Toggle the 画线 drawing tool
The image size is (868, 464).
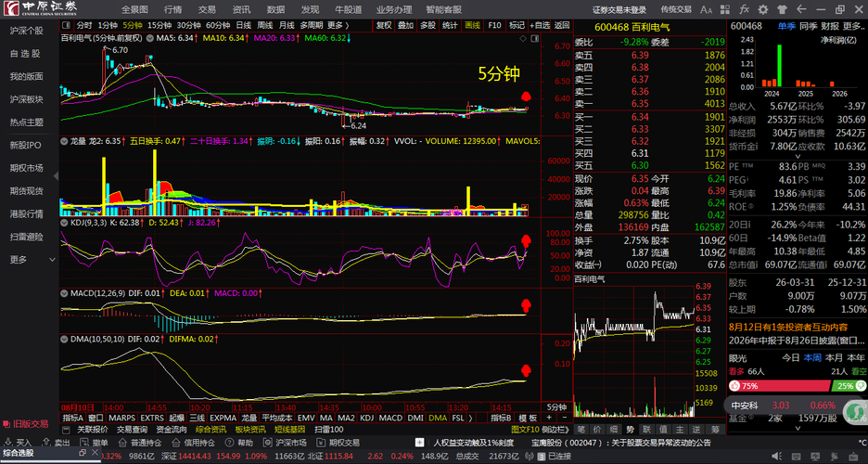pyautogui.click(x=472, y=25)
